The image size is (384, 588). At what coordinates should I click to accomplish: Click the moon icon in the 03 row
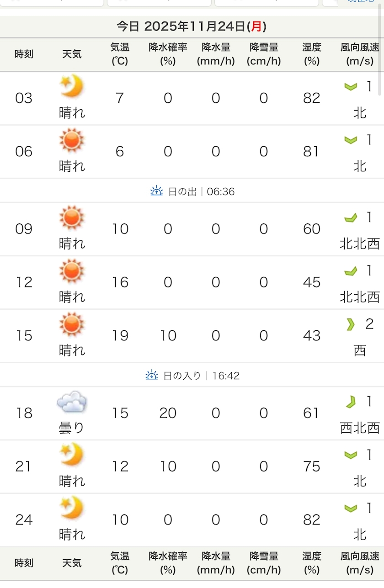coord(72,86)
